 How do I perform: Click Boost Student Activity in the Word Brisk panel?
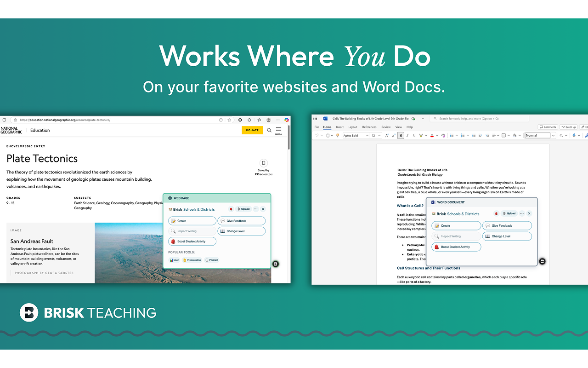coord(456,247)
